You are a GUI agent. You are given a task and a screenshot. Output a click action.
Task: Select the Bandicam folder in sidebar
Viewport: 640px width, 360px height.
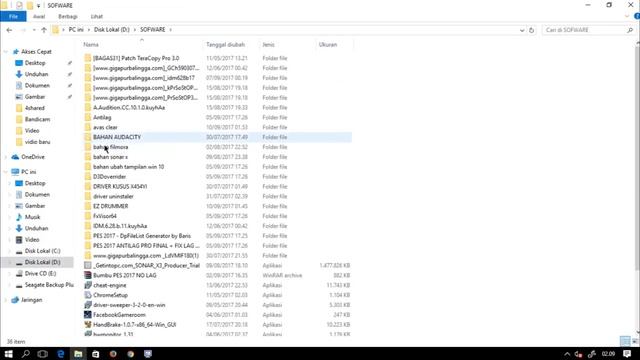(37, 120)
